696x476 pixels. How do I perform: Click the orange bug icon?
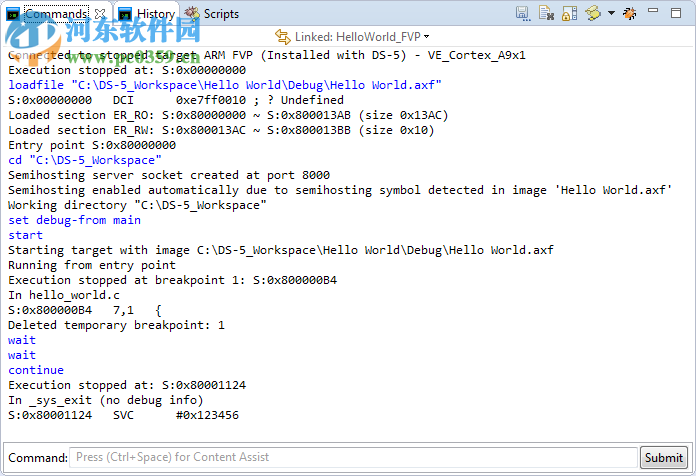click(x=629, y=13)
